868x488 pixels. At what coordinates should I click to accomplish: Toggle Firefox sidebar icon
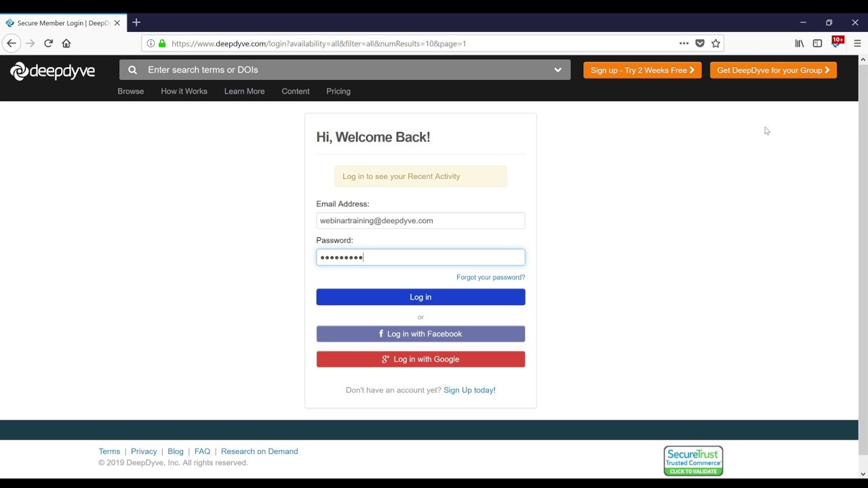tap(818, 43)
